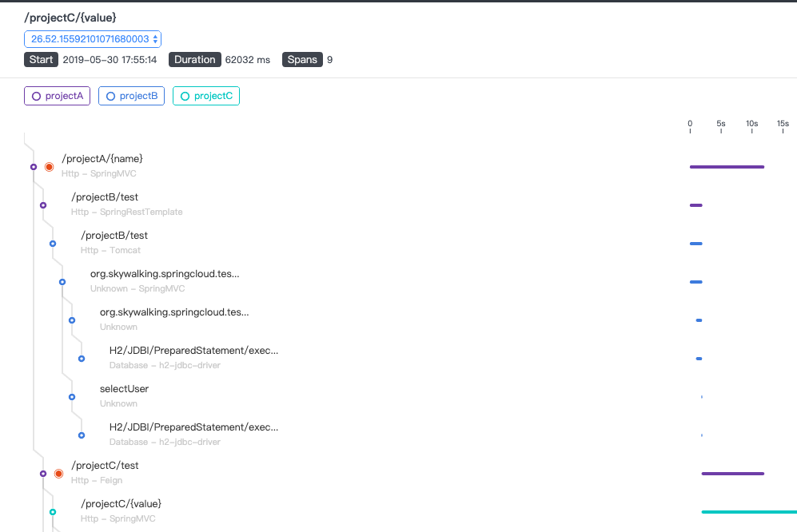Open the org.skywalking.springcloud.tes... Unknown span
Viewport: 797px width, 532px height.
[x=174, y=312]
